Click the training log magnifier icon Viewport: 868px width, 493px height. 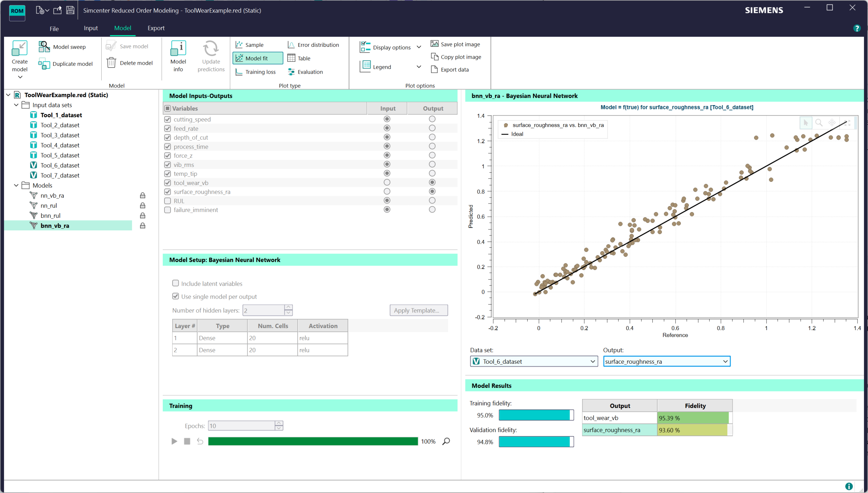(446, 441)
